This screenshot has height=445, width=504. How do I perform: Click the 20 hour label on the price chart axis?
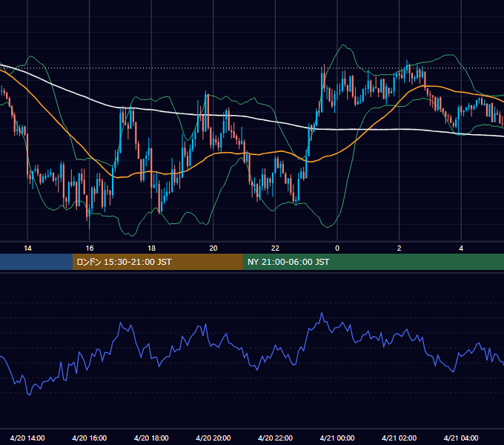213,248
